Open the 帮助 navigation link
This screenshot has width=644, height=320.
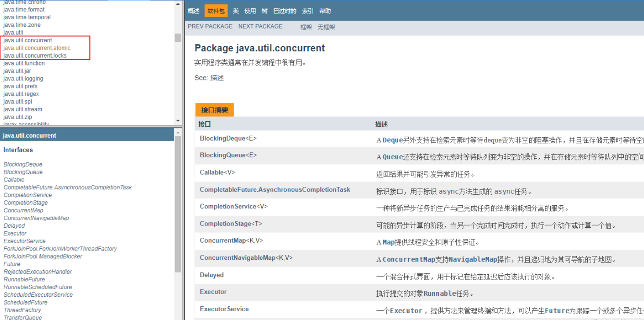325,11
